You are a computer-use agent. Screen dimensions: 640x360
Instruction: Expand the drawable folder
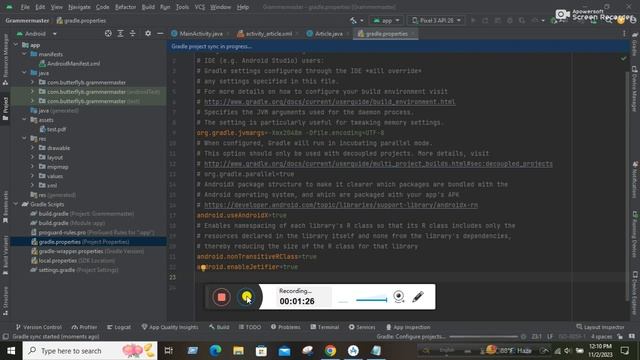(33, 148)
